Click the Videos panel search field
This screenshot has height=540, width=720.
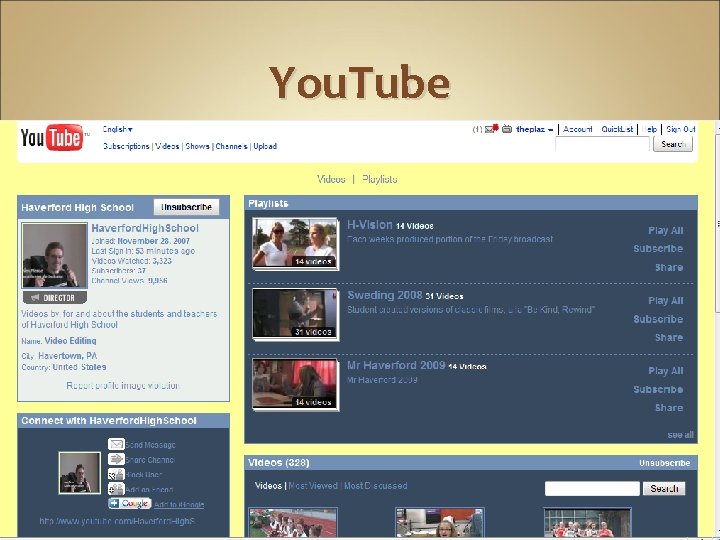pos(592,489)
